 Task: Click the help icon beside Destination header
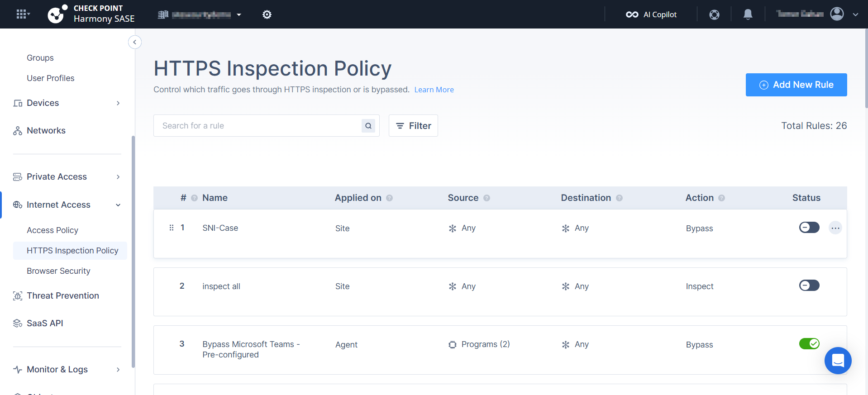(619, 198)
